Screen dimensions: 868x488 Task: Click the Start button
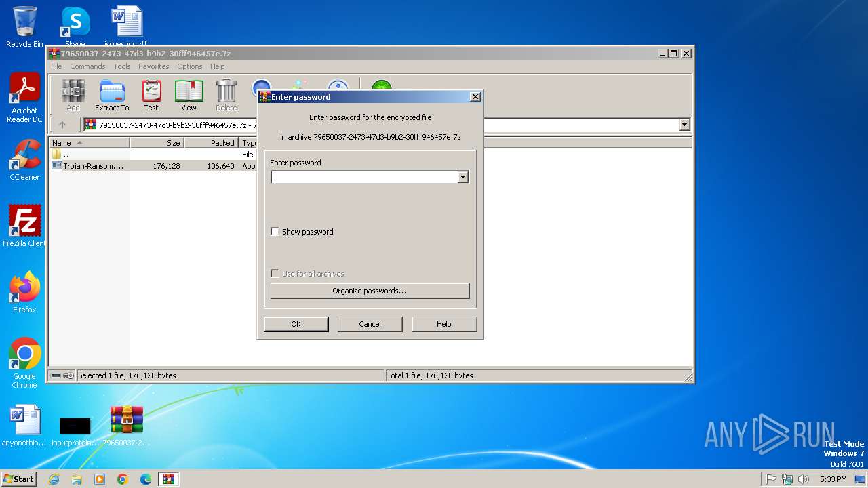click(x=19, y=479)
